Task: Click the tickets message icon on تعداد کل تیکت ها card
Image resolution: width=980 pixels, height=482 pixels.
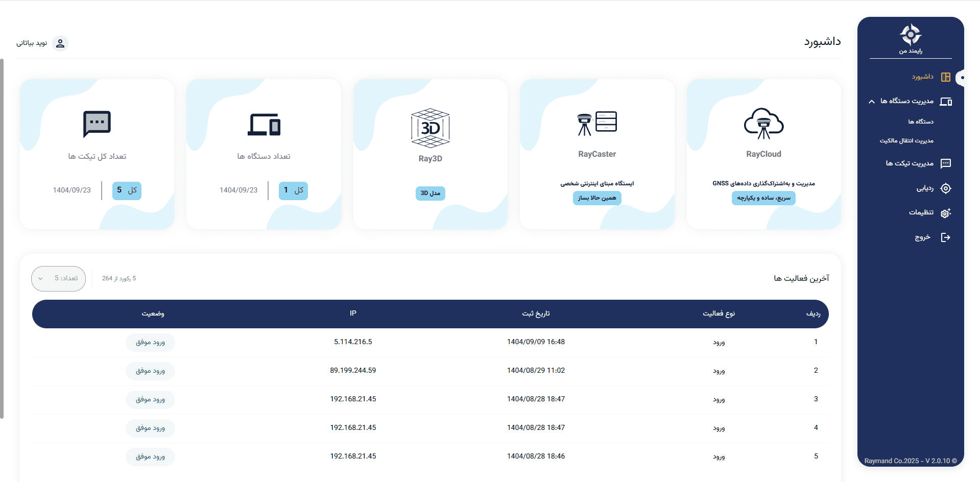Action: point(97,123)
